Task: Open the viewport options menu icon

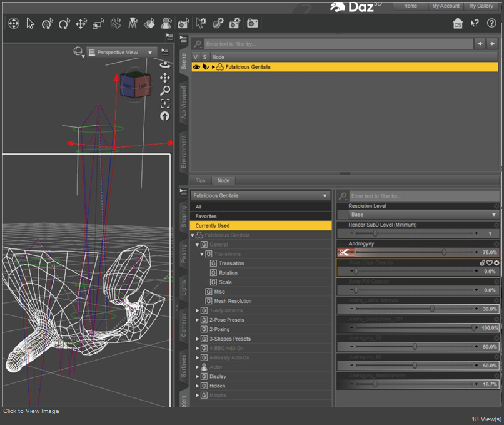Action: click(x=165, y=51)
